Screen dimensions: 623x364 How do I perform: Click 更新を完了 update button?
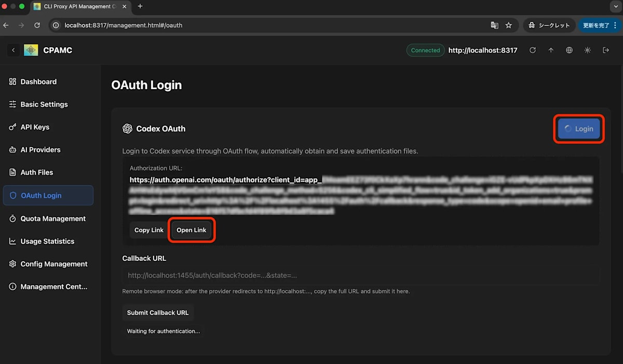[x=595, y=25]
